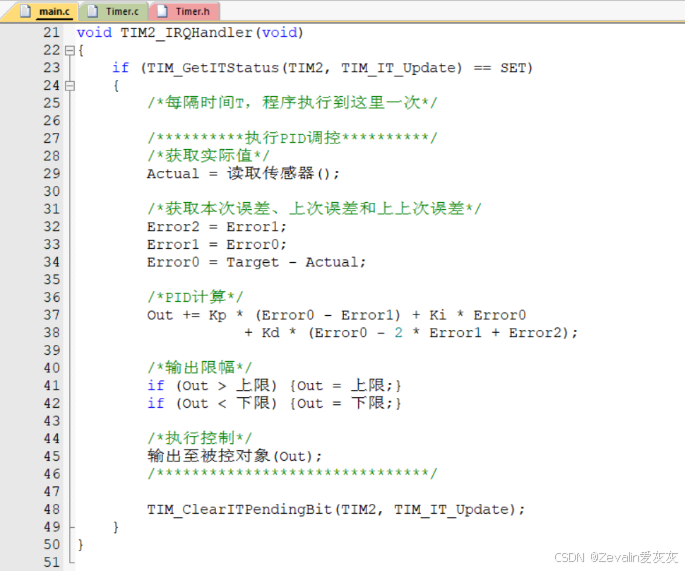Click 'Error1 = Error0;' statement
This screenshot has height=571, width=685.
[217, 245]
